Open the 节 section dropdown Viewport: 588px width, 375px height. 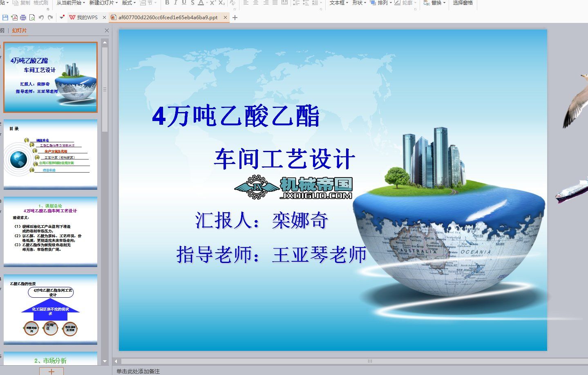tap(148, 2)
